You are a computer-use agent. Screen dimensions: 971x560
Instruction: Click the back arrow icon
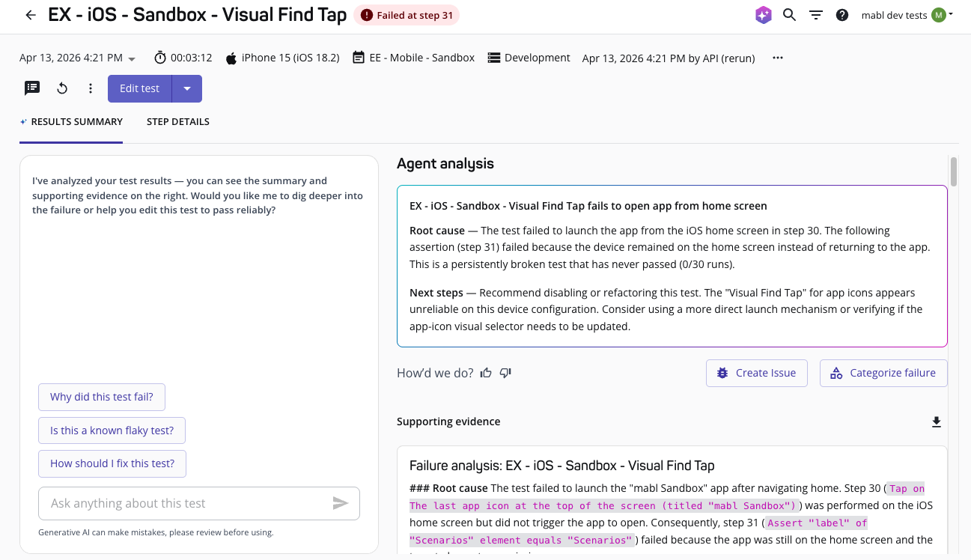(31, 15)
